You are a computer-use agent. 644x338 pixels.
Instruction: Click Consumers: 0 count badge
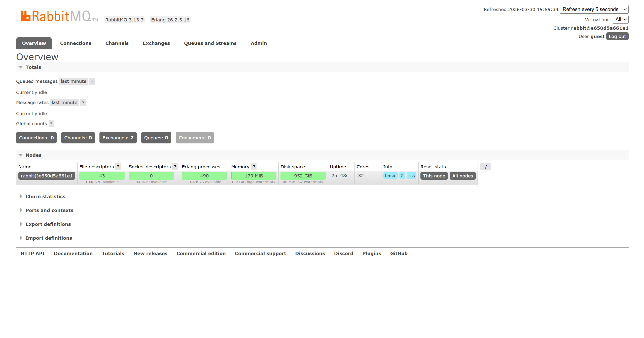tap(195, 138)
